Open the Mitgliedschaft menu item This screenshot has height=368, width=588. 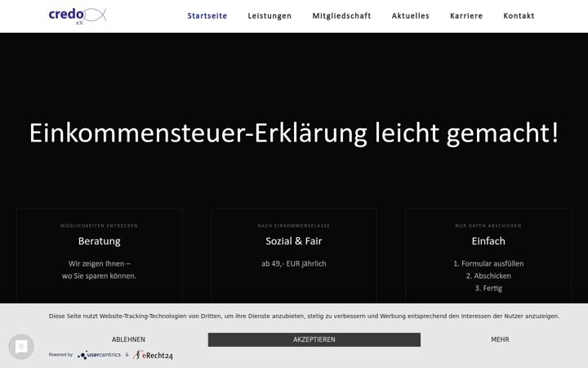[341, 16]
